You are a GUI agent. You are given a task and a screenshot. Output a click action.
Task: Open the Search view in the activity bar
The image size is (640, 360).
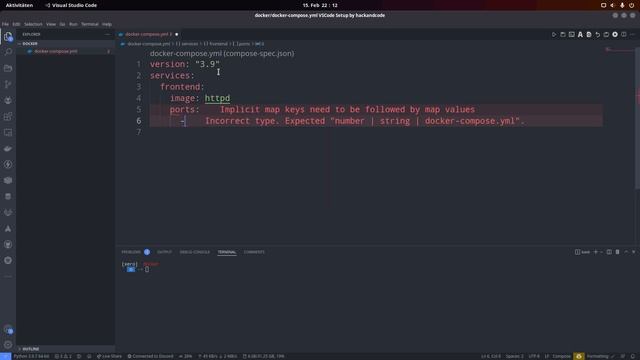[8, 52]
